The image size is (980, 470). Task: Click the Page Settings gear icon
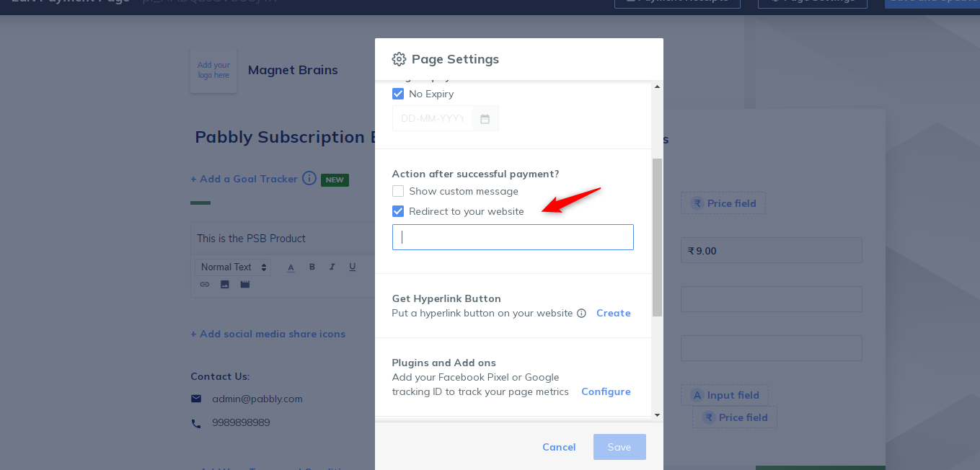point(399,59)
